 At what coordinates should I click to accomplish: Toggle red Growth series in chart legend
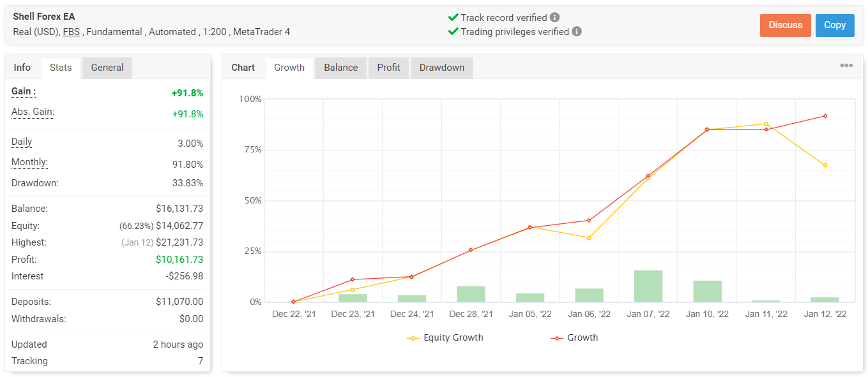coord(574,337)
